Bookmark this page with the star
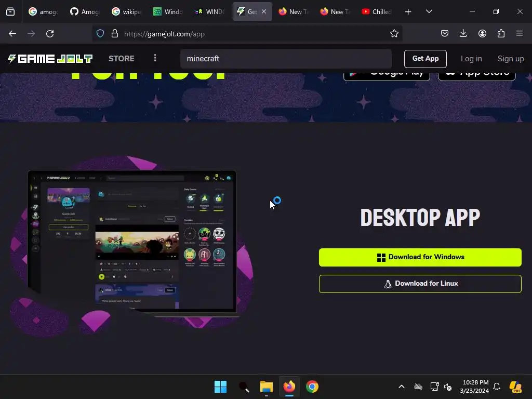Screen dimensions: 532x399 pos(394,34)
